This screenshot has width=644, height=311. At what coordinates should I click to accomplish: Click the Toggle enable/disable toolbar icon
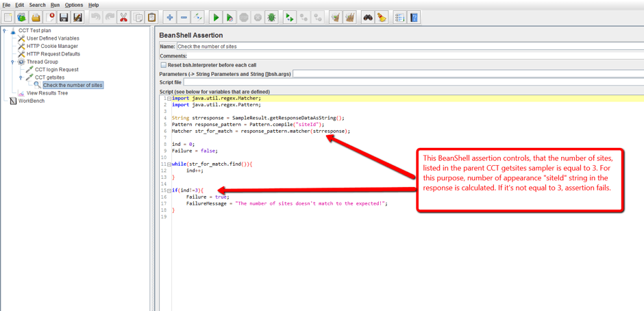coord(198,18)
